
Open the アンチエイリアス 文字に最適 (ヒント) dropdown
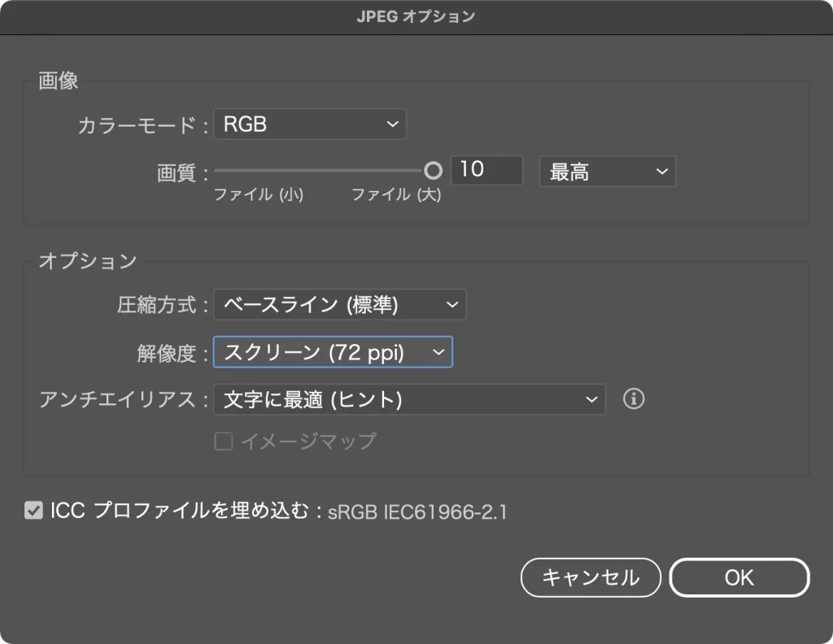[409, 399]
